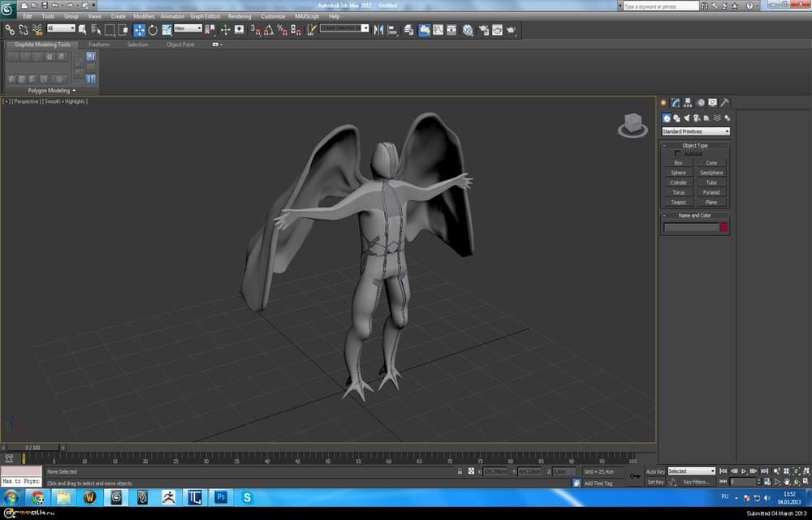Screen dimensions: 812x520
Task: Click the Key Filters button
Action: (x=697, y=482)
